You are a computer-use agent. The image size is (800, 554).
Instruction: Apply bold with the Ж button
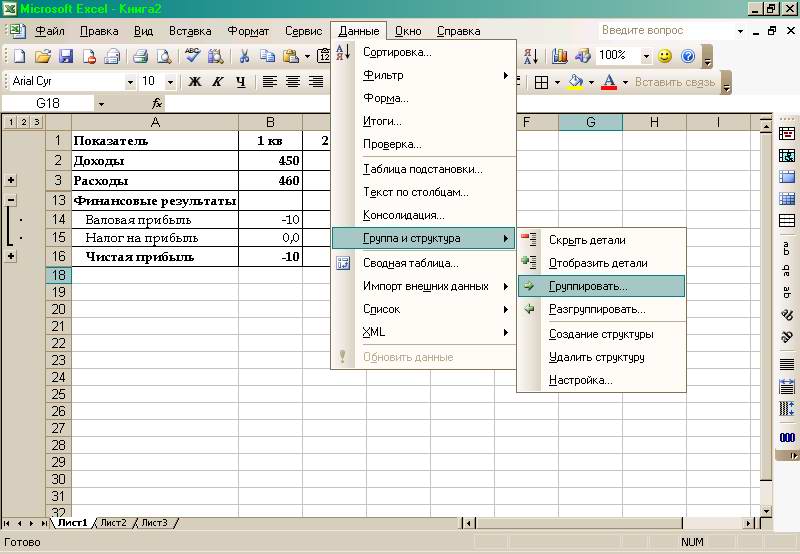tap(194, 82)
